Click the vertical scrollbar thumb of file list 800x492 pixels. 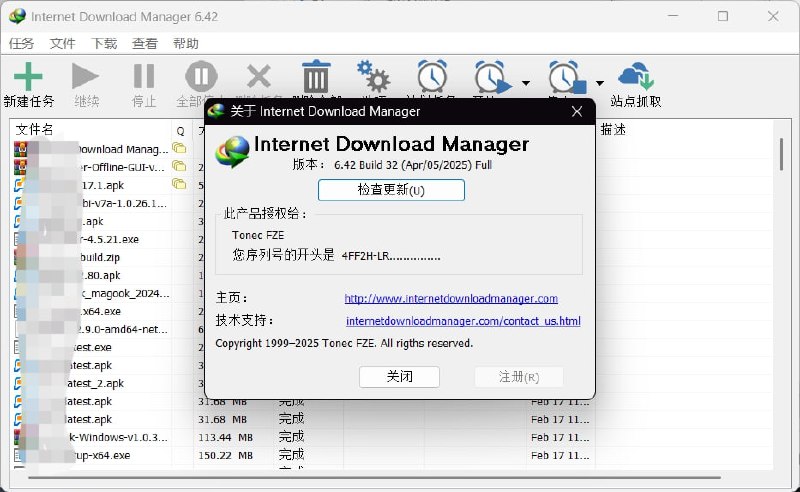pyautogui.click(x=781, y=154)
